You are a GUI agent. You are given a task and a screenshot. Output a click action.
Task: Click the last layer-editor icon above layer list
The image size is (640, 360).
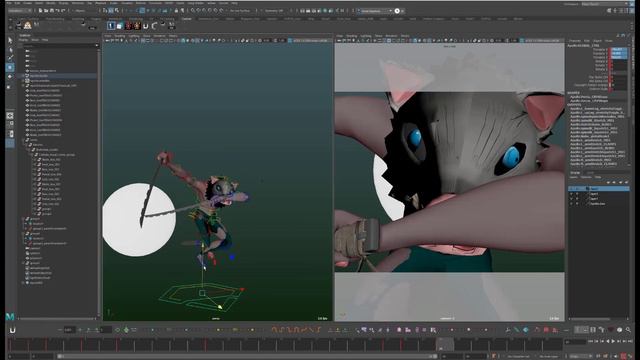pos(626,182)
